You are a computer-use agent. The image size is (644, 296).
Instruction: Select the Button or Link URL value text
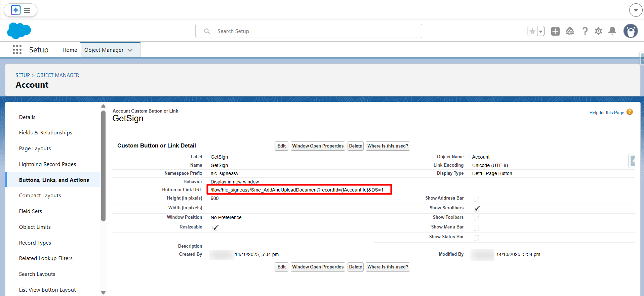(297, 190)
